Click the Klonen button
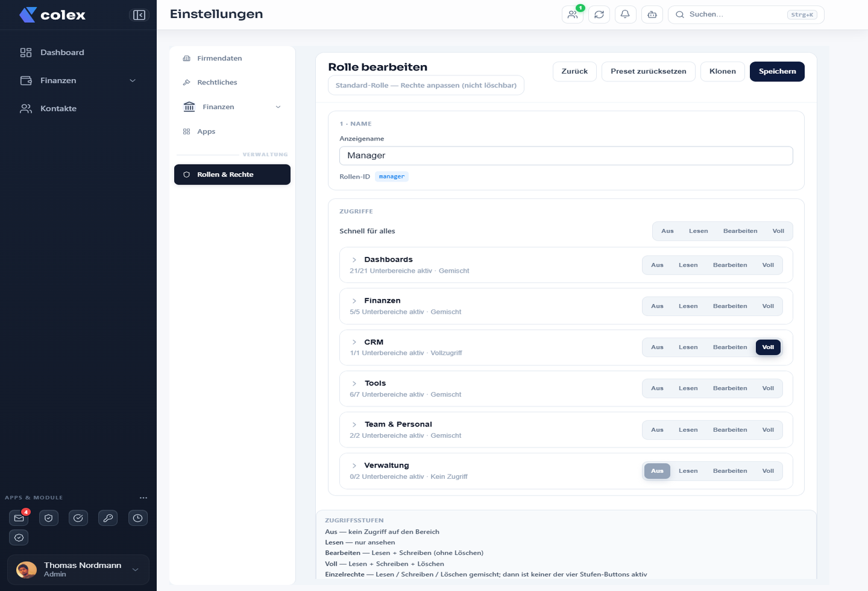This screenshot has width=868, height=591. (722, 71)
